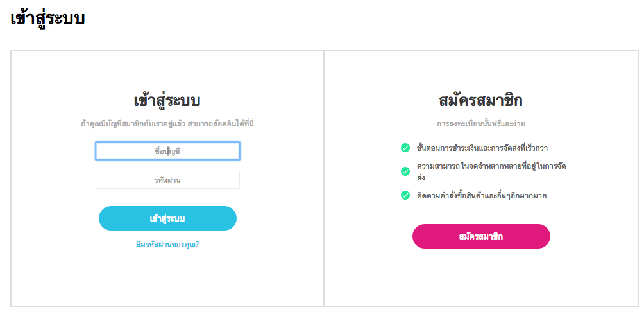Open the ลืมรหัสผ่านของคุณ? forgot password link
The image size is (644, 314).
click(x=167, y=244)
